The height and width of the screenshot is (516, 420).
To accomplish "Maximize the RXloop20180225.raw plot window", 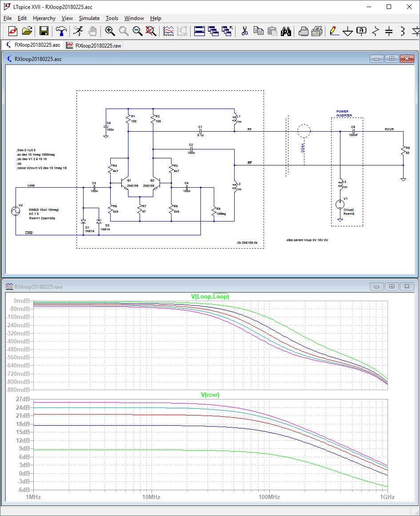I will pos(392,287).
